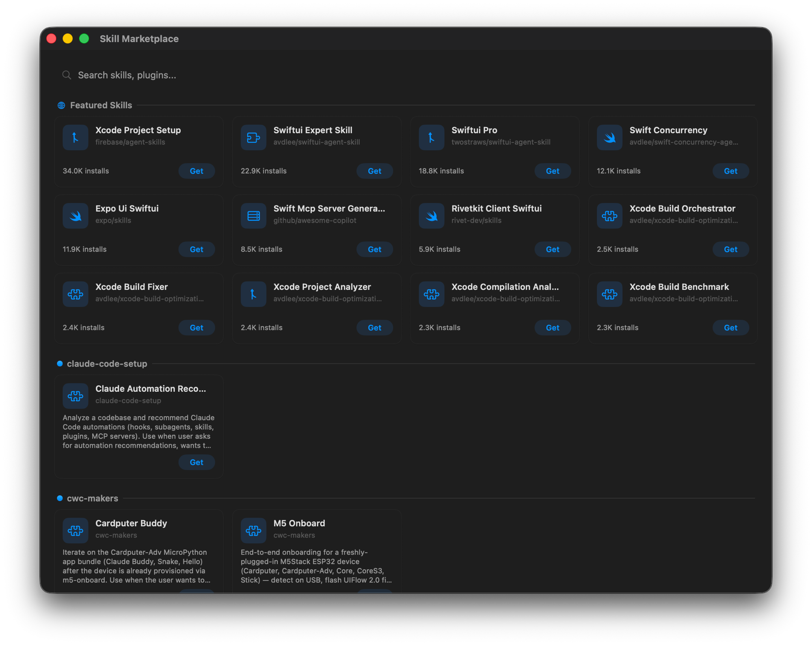Get the Xcode Build Benchmark skill
This screenshot has width=812, height=646.
(x=730, y=328)
